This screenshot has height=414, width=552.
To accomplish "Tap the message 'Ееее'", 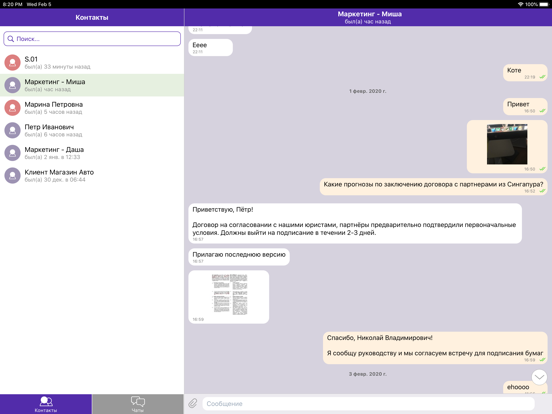I will [x=211, y=47].
